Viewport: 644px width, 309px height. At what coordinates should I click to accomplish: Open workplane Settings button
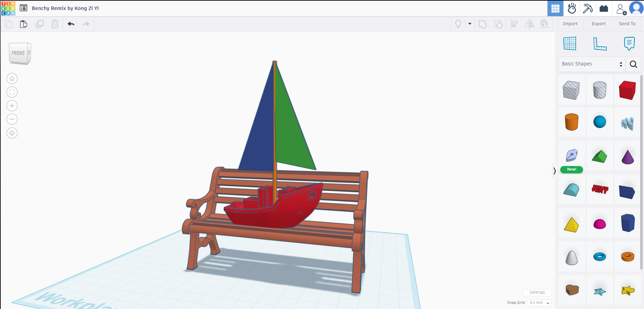(x=537, y=292)
